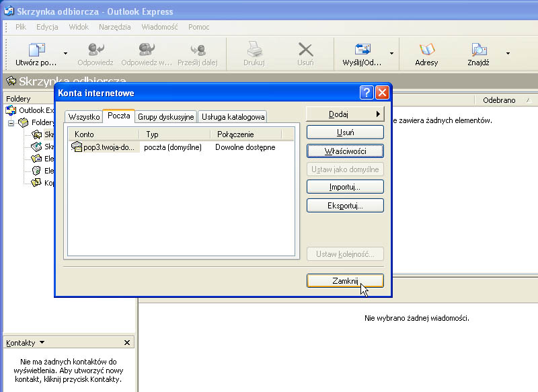This screenshot has width=538, height=392.
Task: Open the dropdown arrow beside Utwórz pocztę
Action: click(65, 54)
